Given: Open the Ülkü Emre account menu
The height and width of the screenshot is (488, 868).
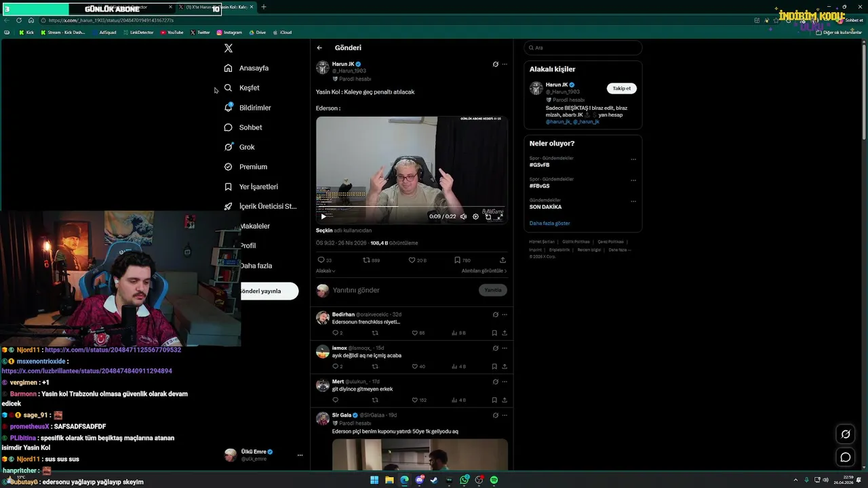Looking at the screenshot, I should point(264,455).
